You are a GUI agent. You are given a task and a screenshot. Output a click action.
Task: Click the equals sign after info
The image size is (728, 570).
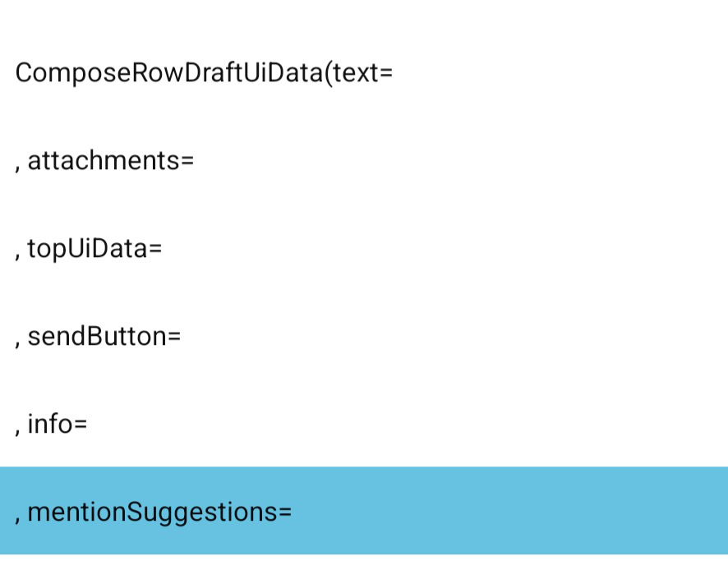tap(81, 425)
